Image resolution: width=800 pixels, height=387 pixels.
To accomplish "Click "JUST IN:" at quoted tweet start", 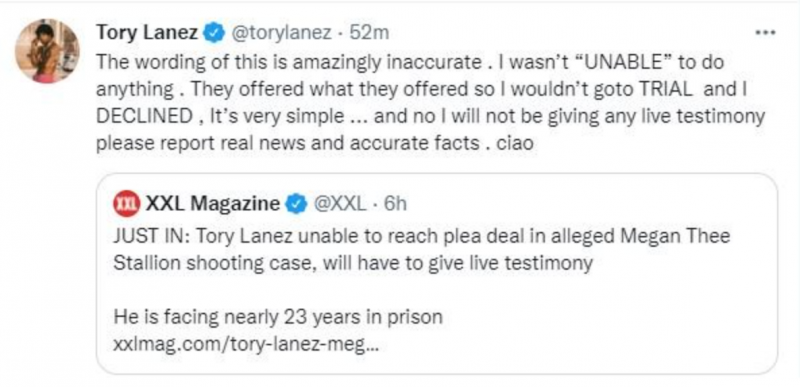I will pos(151,237).
